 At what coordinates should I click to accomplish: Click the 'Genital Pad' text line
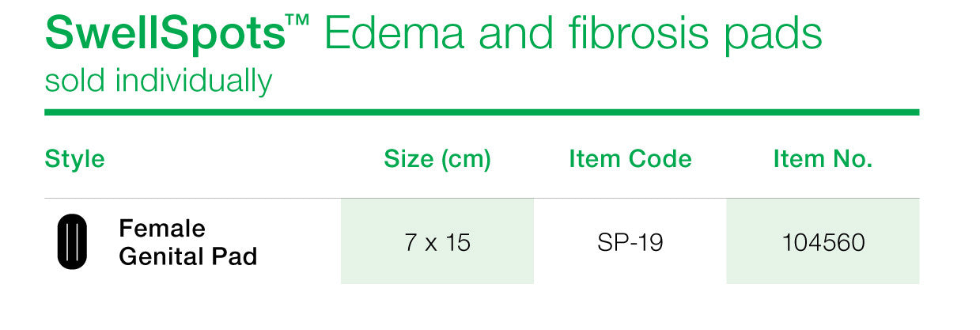click(x=188, y=256)
